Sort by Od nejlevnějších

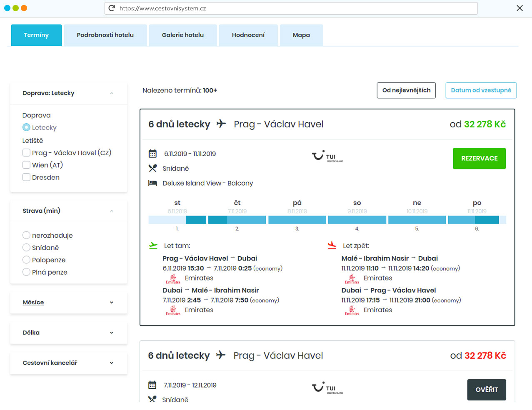pyautogui.click(x=406, y=90)
